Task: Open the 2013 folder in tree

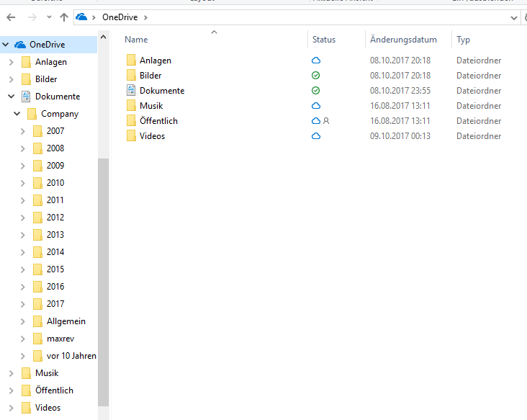Action: pyautogui.click(x=55, y=235)
